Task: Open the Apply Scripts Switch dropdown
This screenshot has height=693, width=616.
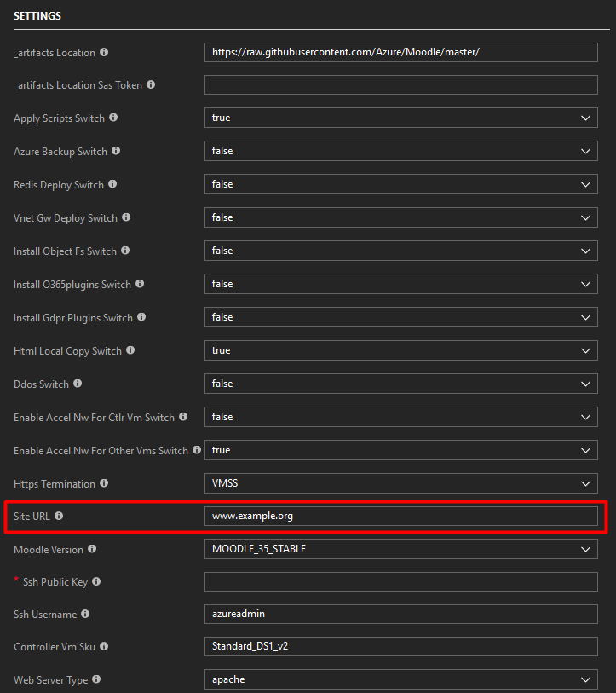Action: point(585,118)
